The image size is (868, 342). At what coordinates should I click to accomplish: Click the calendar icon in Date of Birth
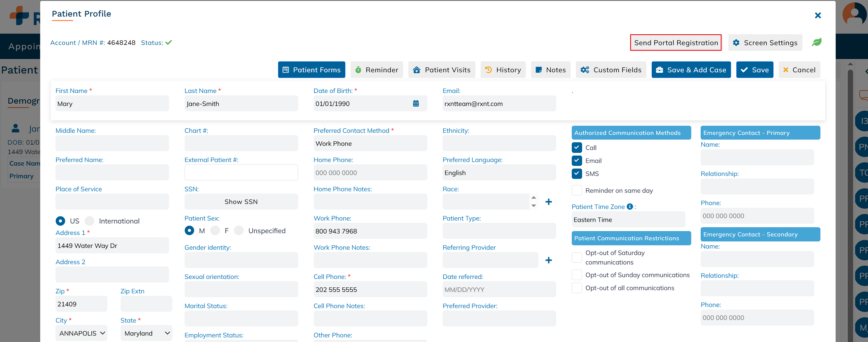(x=416, y=104)
